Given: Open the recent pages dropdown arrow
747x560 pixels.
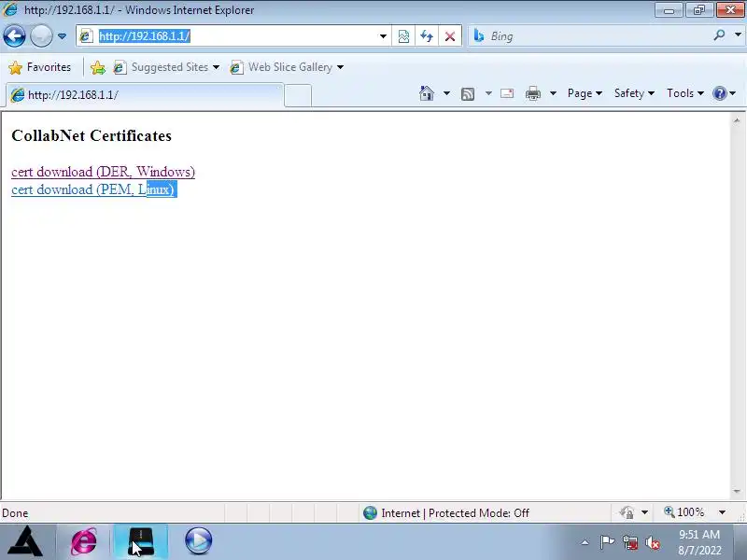Looking at the screenshot, I should tap(62, 36).
